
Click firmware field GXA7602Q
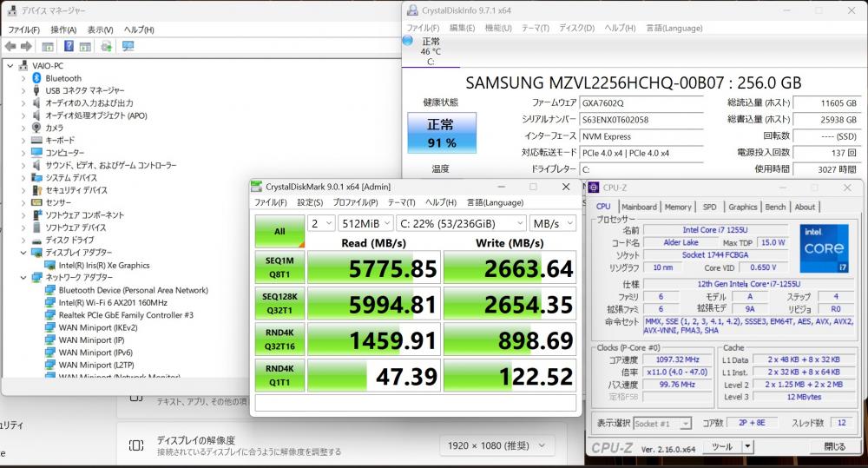(641, 103)
